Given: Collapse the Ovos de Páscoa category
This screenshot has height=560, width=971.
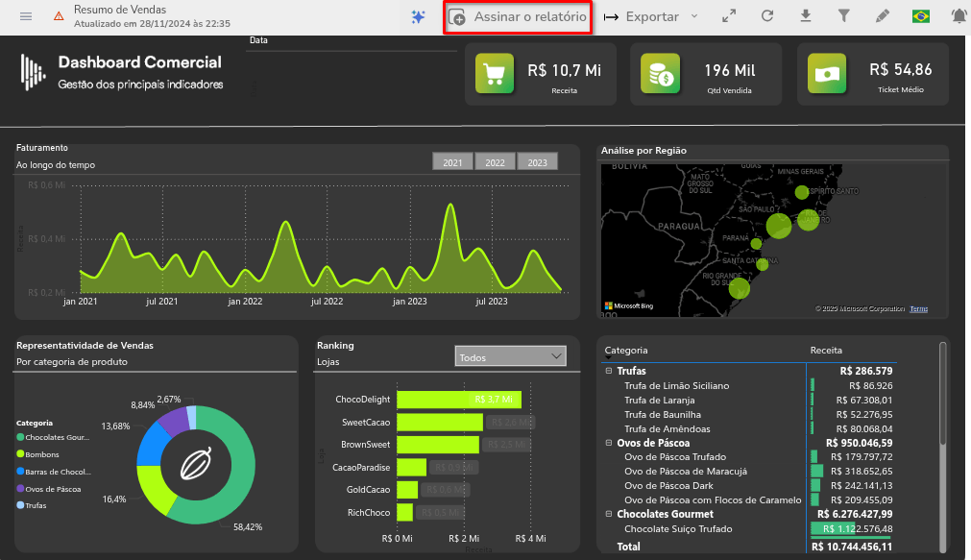Looking at the screenshot, I should pyautogui.click(x=609, y=443).
